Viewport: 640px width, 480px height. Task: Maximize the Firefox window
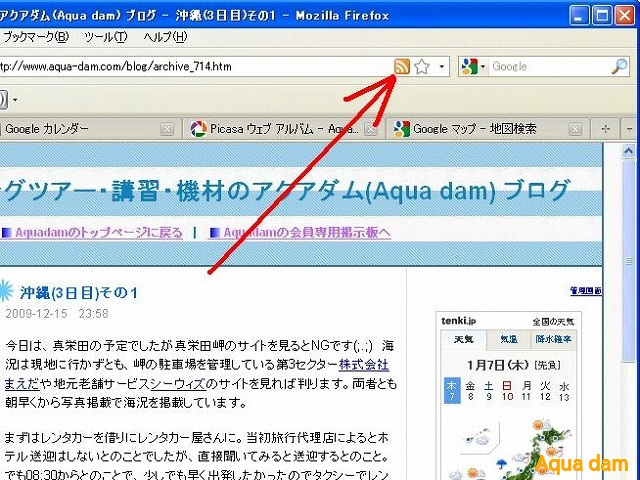[x=602, y=16]
